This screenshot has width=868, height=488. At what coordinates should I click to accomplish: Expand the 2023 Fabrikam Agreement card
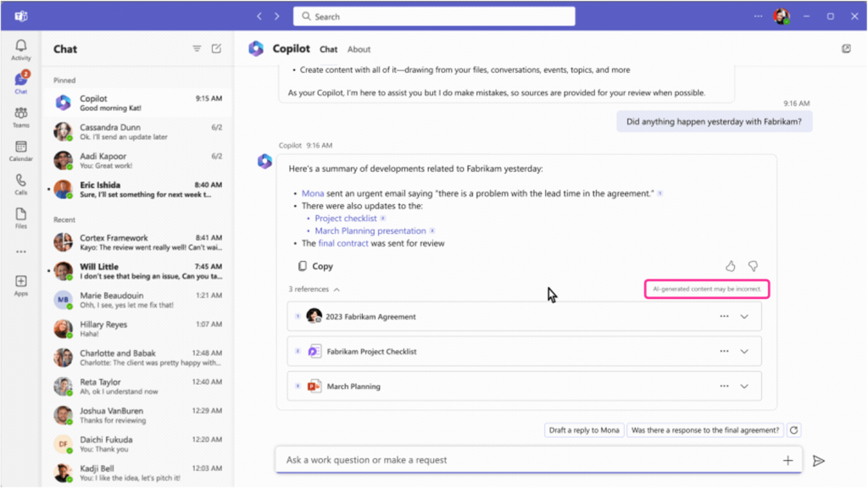[x=744, y=315]
